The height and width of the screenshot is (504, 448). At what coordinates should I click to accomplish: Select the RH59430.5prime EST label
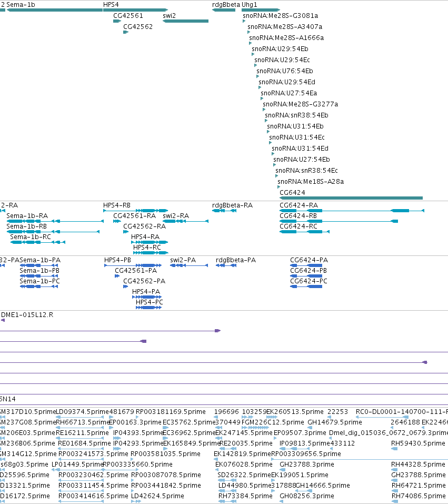click(x=418, y=443)
